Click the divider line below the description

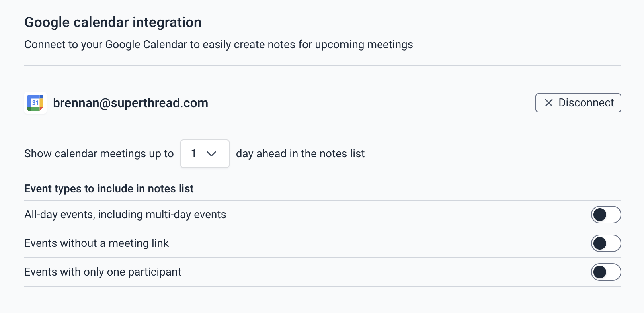322,66
